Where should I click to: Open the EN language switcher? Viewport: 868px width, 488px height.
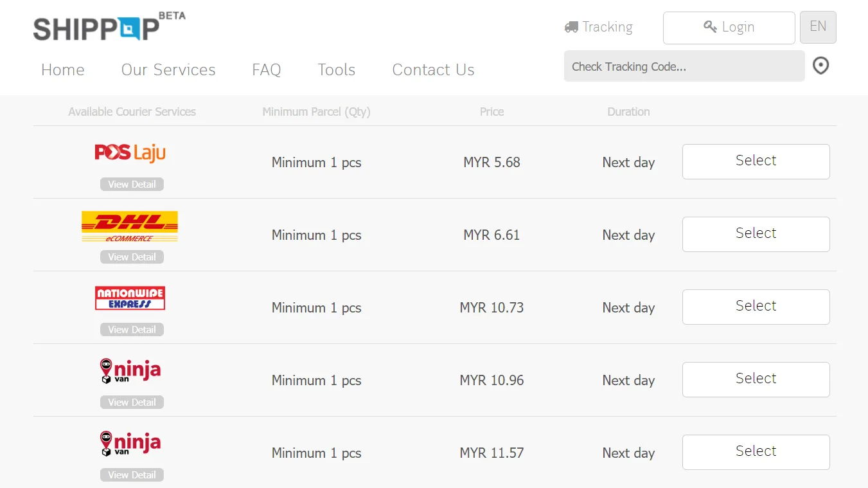click(x=817, y=27)
